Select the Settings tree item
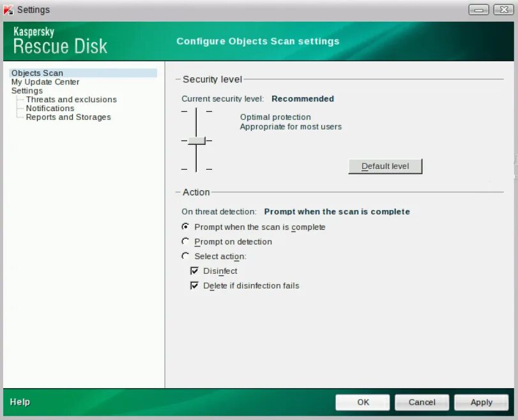Viewport: 518px width, 420px height. 27,91
